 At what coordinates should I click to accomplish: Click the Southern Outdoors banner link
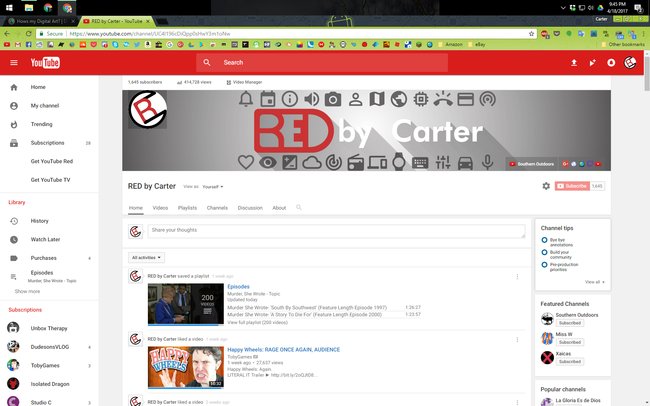click(531, 164)
